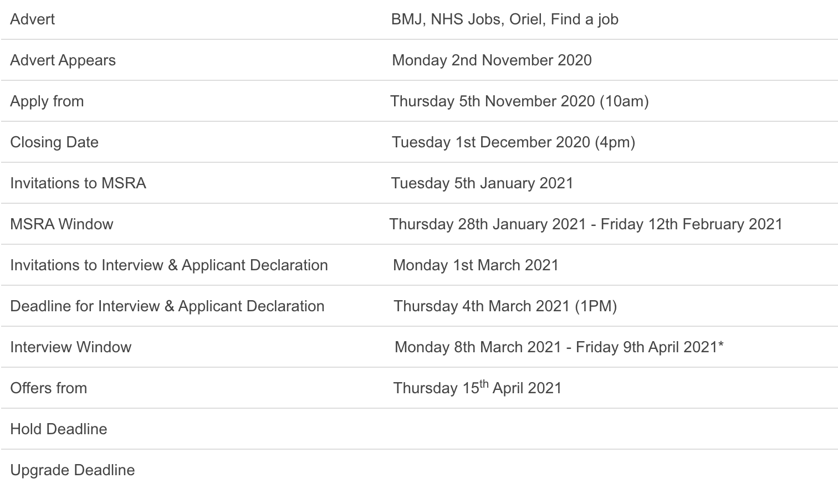The image size is (838, 504).
Task: Select the Hold Deadline label
Action: [x=59, y=429]
